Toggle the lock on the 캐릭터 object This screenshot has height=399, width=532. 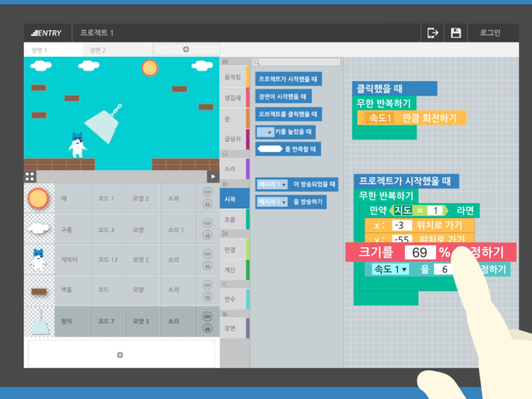pos(207,265)
